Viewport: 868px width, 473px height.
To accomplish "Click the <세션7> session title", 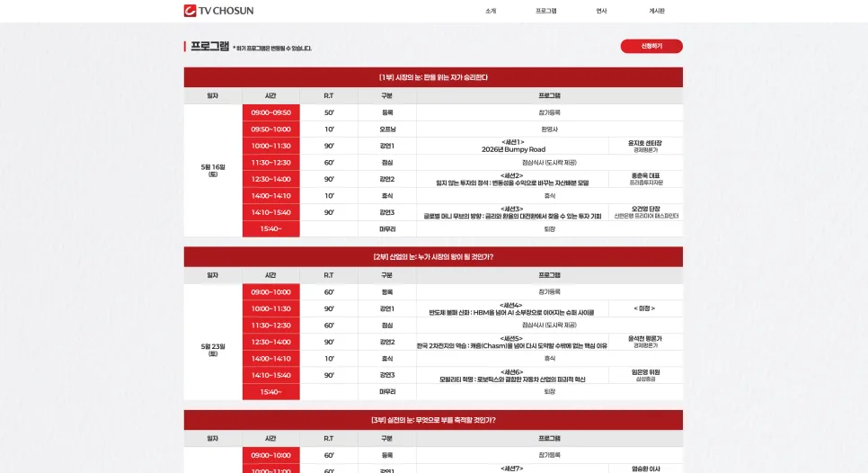I will pyautogui.click(x=512, y=469).
